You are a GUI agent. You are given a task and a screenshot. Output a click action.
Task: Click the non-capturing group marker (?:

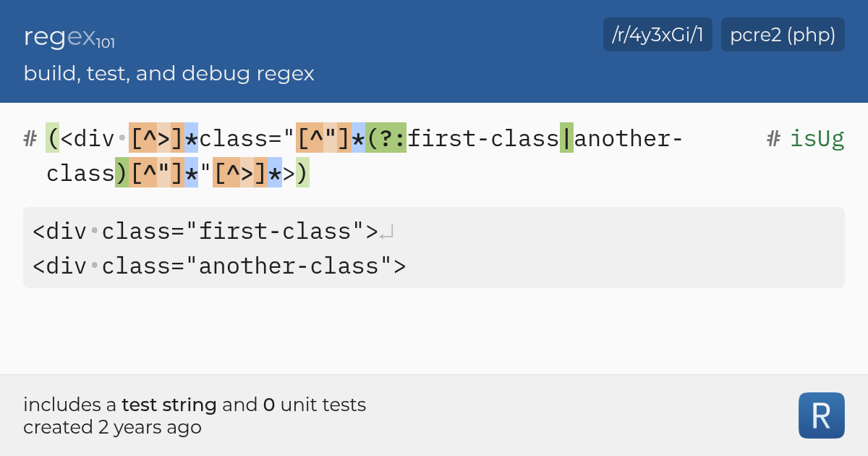[x=387, y=138]
